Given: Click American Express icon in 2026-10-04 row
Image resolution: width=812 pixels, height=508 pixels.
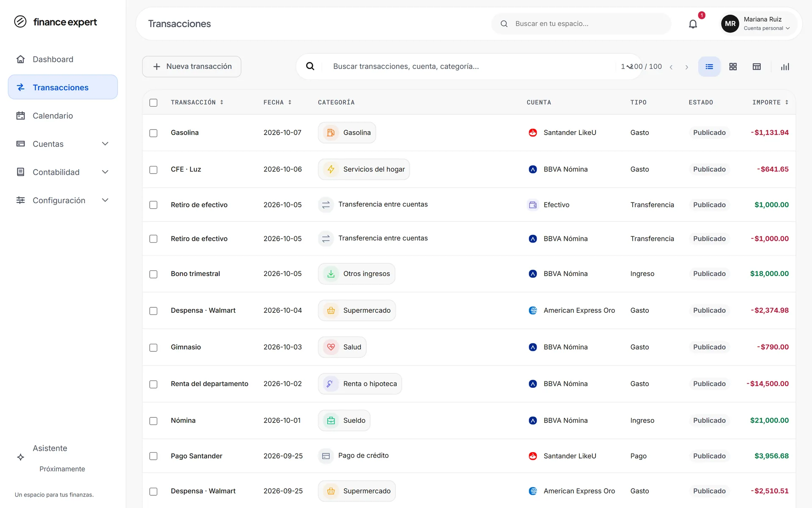Looking at the screenshot, I should (533, 310).
